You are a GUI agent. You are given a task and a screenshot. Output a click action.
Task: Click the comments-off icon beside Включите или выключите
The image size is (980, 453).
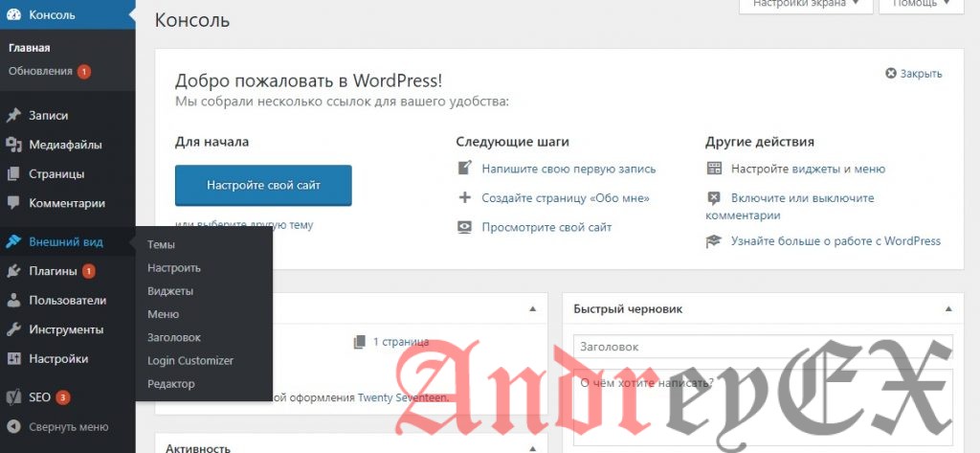pos(714,198)
